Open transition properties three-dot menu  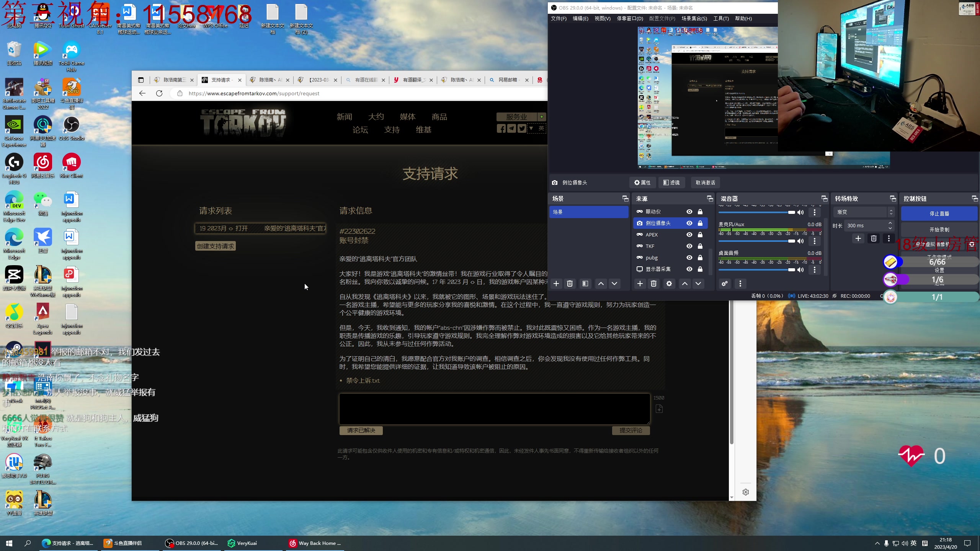889,238
